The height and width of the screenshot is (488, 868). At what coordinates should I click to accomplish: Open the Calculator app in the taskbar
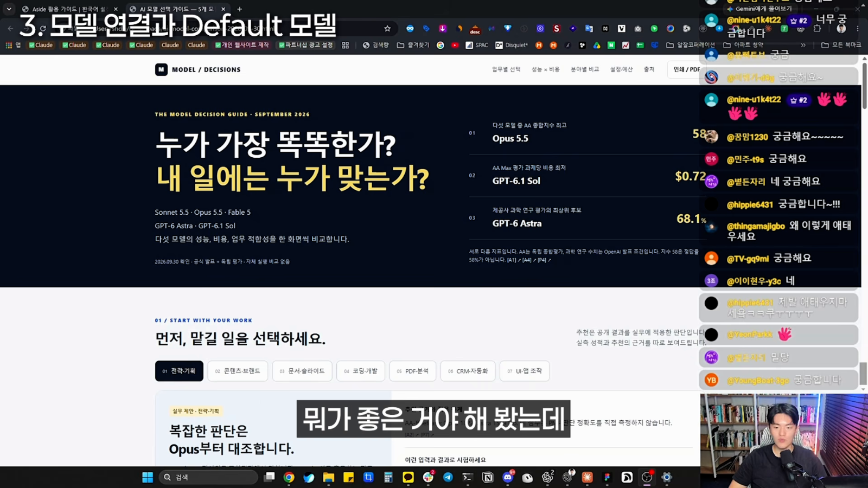(388, 477)
